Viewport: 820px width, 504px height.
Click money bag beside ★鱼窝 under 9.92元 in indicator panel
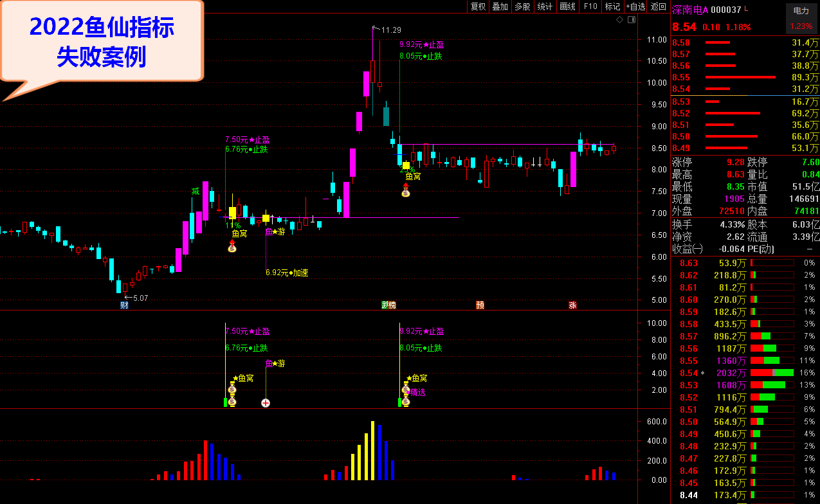click(x=406, y=388)
